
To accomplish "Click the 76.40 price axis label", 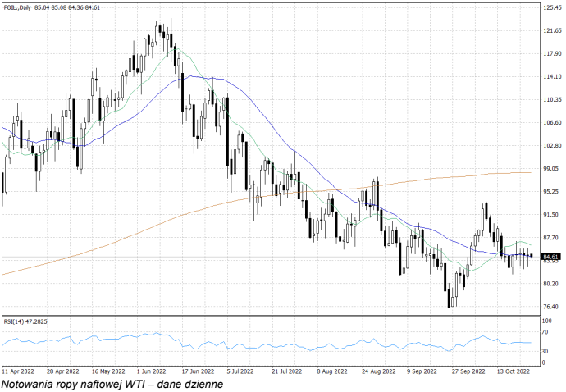I will 550,306.
